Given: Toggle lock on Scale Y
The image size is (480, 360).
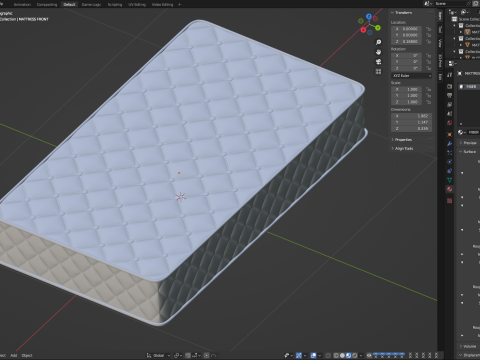Looking at the screenshot, I should click(428, 96).
